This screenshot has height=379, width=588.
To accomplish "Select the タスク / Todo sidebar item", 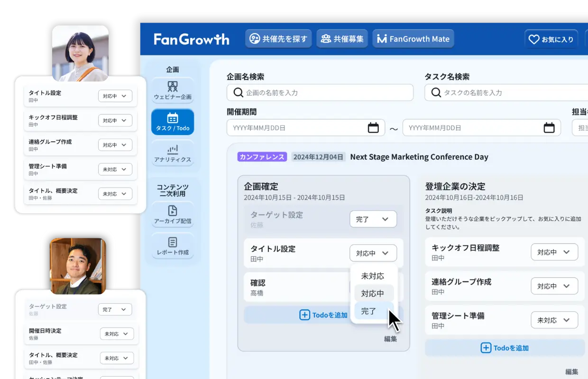I will tap(173, 122).
